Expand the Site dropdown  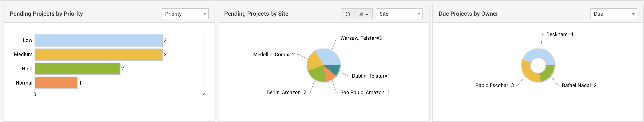coord(399,14)
